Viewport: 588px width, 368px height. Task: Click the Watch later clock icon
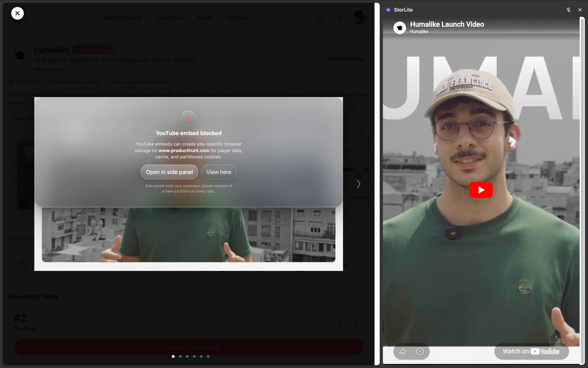[420, 352]
